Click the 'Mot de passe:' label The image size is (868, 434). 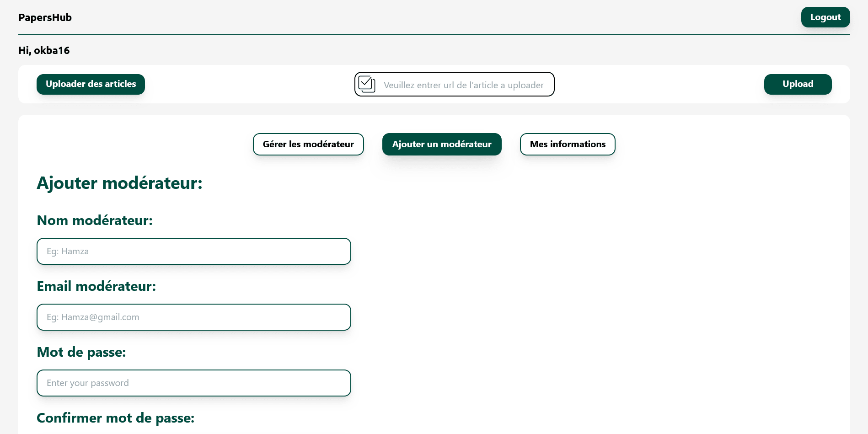[x=81, y=352]
